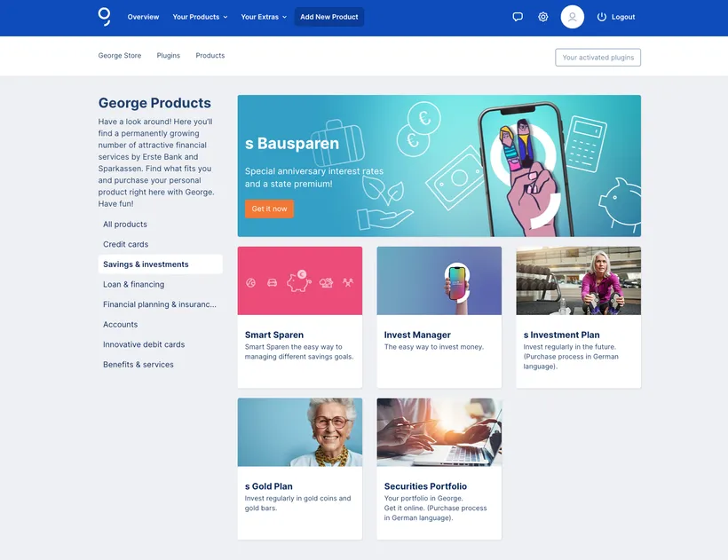Click 'Invest regularly in the future.' text

coord(569,347)
